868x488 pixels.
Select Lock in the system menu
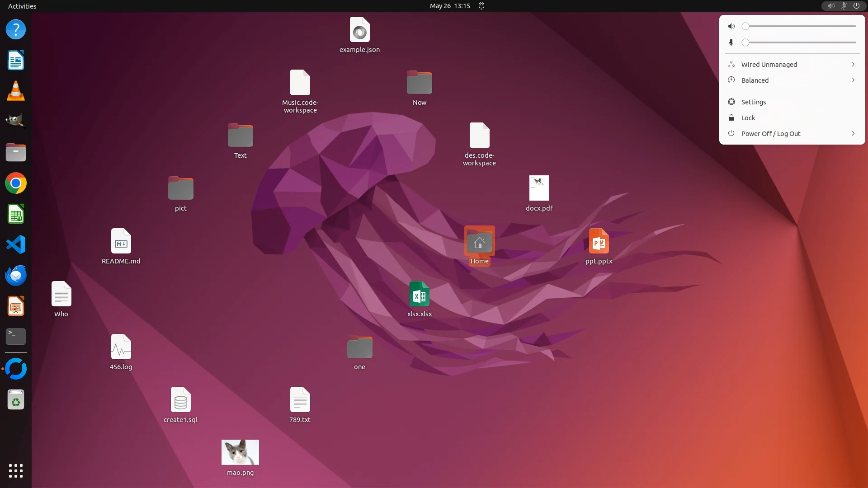click(x=748, y=118)
